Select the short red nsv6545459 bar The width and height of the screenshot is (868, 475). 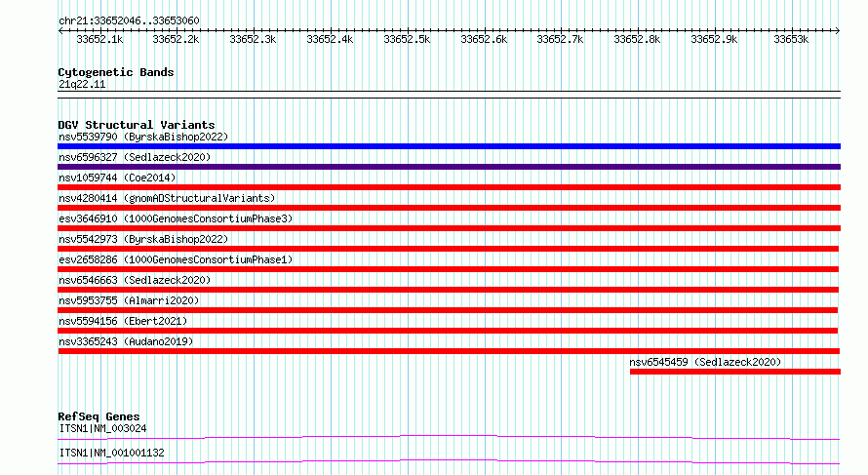click(x=735, y=372)
